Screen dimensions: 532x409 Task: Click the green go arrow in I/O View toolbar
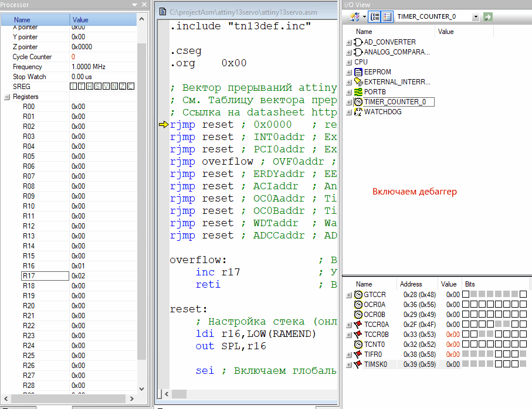[x=487, y=17]
